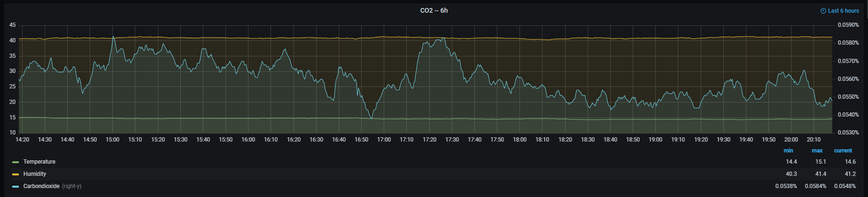
Task: Click the cyan Carbondioxide legend color line
Action: (15, 187)
